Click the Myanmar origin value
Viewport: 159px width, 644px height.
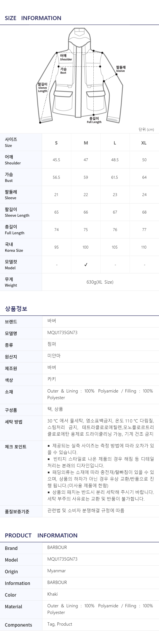(x=56, y=571)
